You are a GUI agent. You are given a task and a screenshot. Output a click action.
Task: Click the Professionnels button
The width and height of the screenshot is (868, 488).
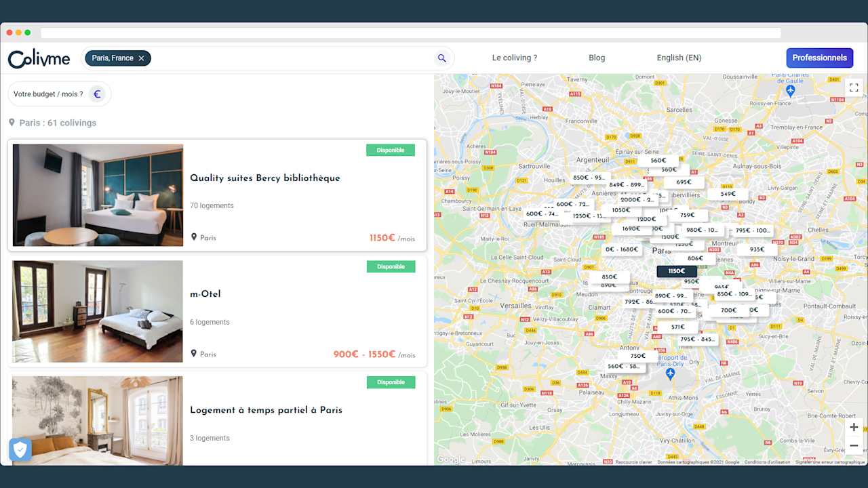point(819,58)
